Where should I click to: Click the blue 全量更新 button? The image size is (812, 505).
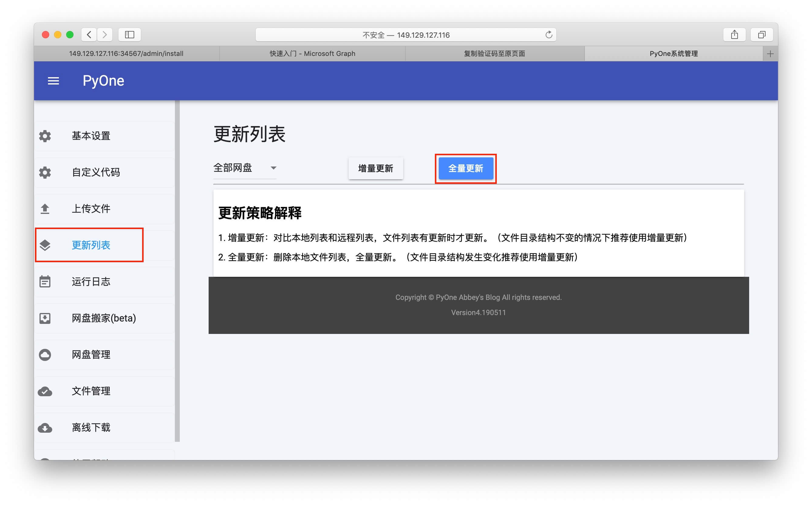(466, 168)
